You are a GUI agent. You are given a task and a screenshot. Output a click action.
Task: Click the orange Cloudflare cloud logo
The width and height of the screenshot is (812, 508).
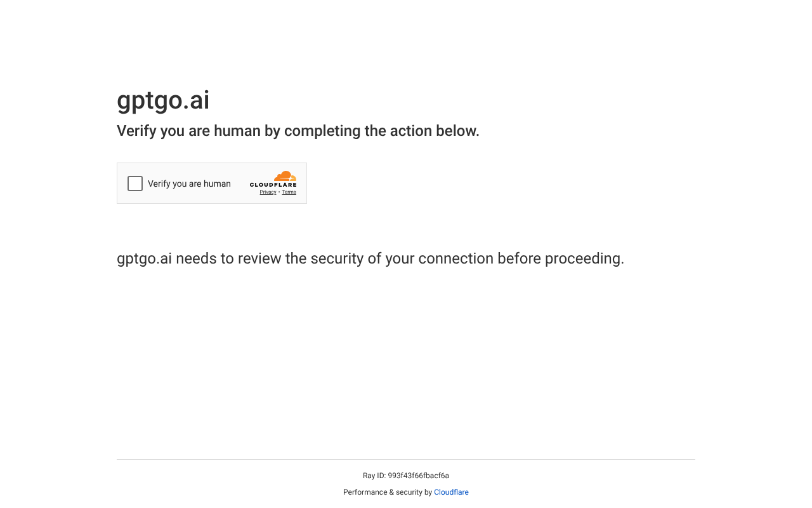[x=285, y=176]
